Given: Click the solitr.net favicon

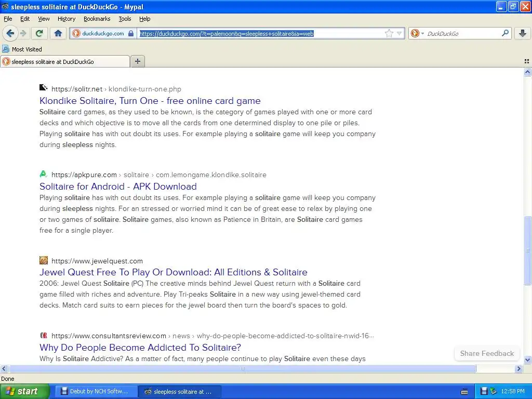Looking at the screenshot, I should coord(44,88).
